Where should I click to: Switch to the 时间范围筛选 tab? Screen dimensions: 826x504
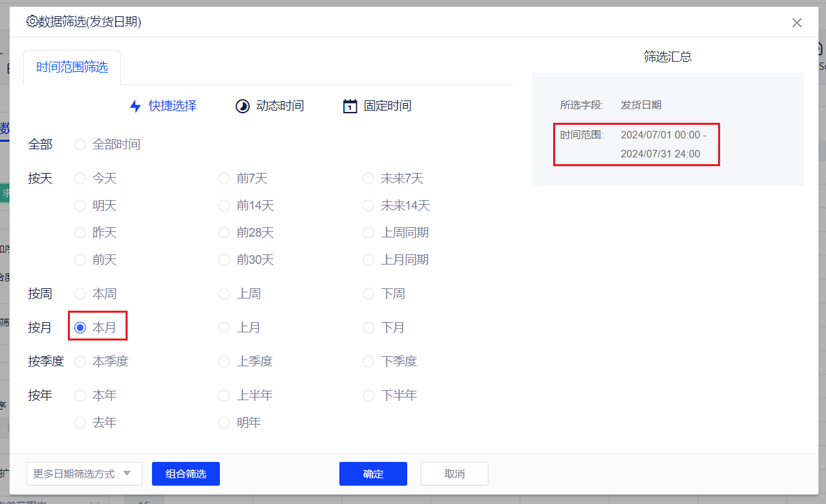click(x=72, y=67)
